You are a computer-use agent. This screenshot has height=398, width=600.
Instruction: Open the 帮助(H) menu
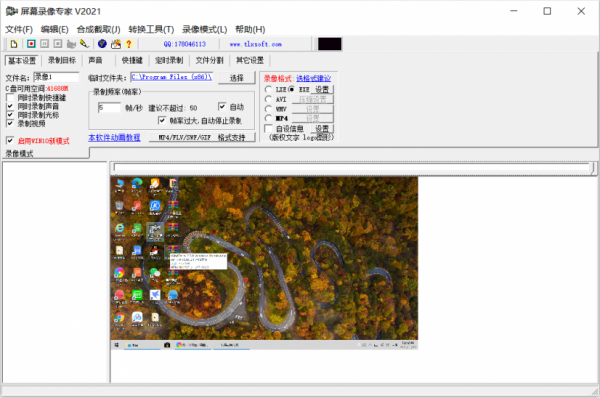pyautogui.click(x=250, y=29)
